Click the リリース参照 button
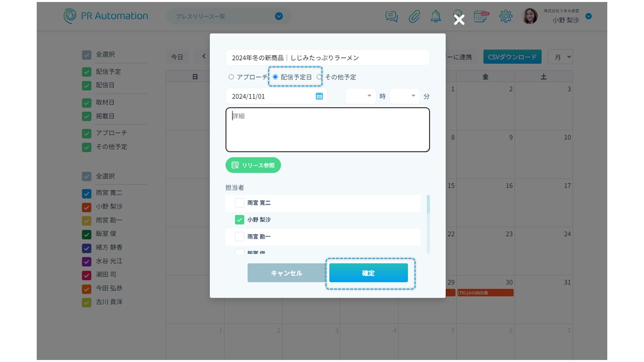Screen dimensions: 644x362 [253, 165]
